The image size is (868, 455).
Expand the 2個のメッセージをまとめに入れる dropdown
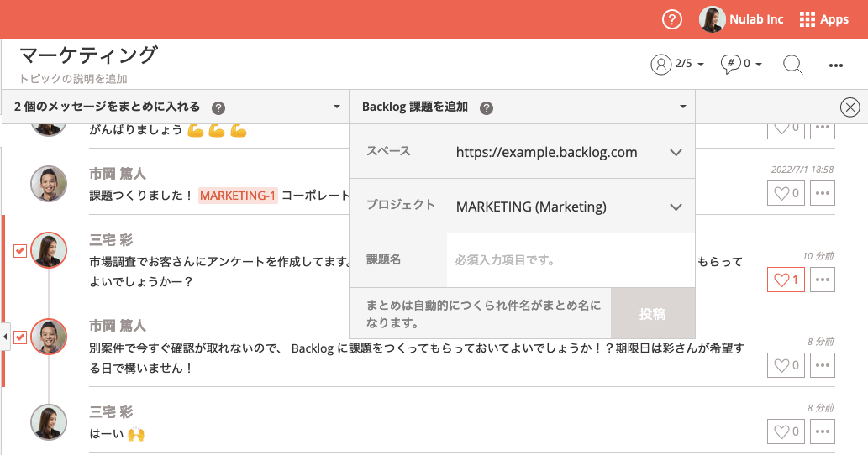(x=337, y=107)
